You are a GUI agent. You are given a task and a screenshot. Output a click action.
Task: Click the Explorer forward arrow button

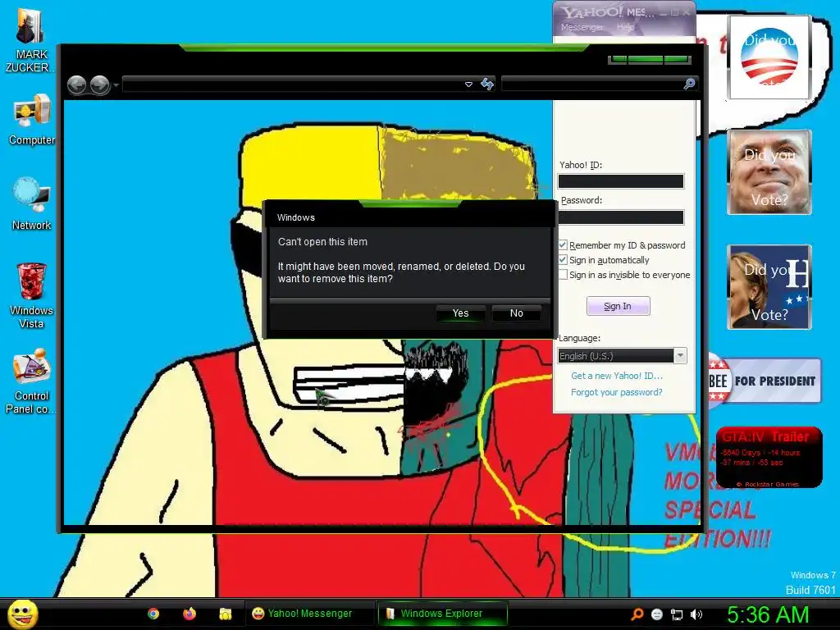click(99, 84)
